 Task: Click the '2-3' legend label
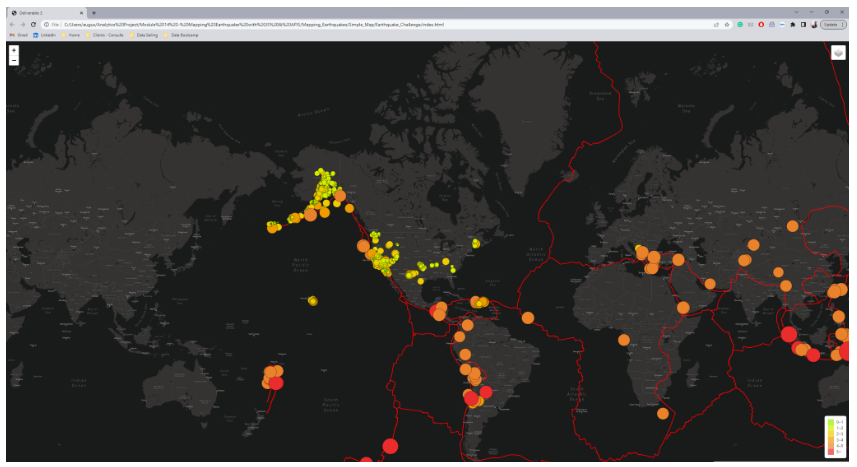pos(840,434)
